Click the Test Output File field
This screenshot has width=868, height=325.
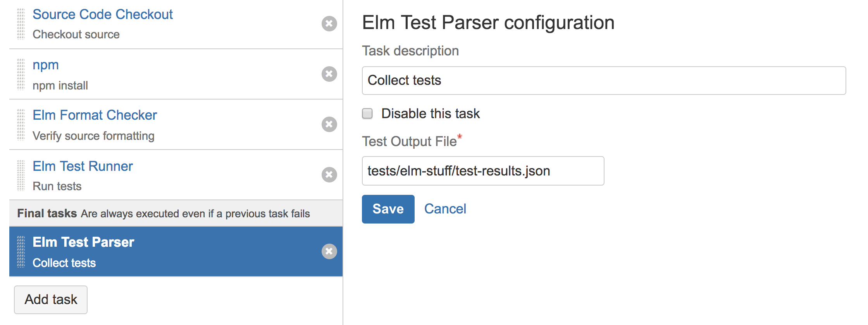click(482, 171)
